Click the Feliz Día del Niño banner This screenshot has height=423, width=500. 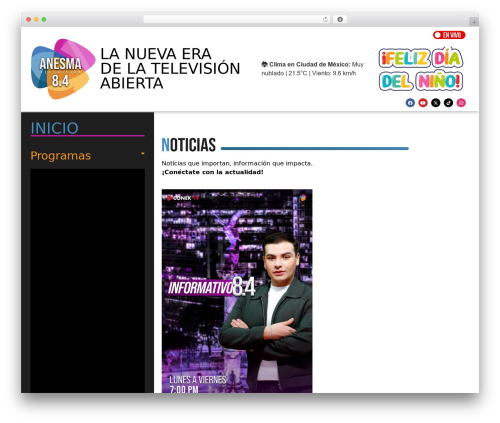421,69
